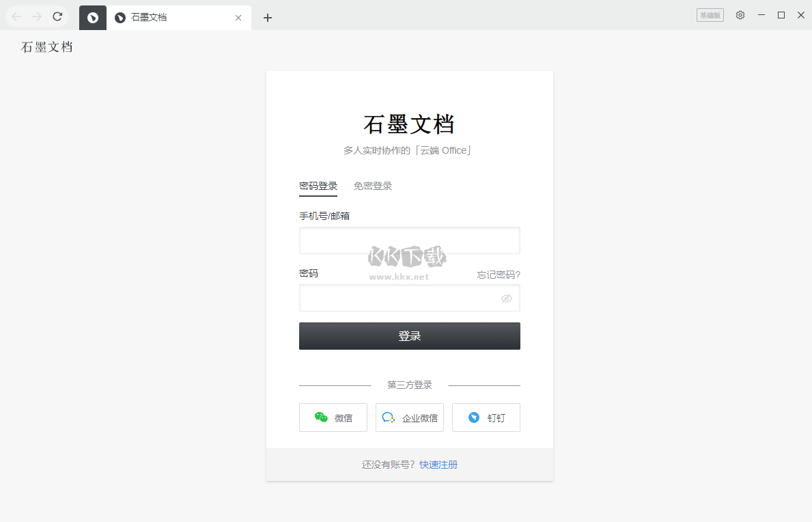Click 快速注册 to register quickly

tap(438, 464)
